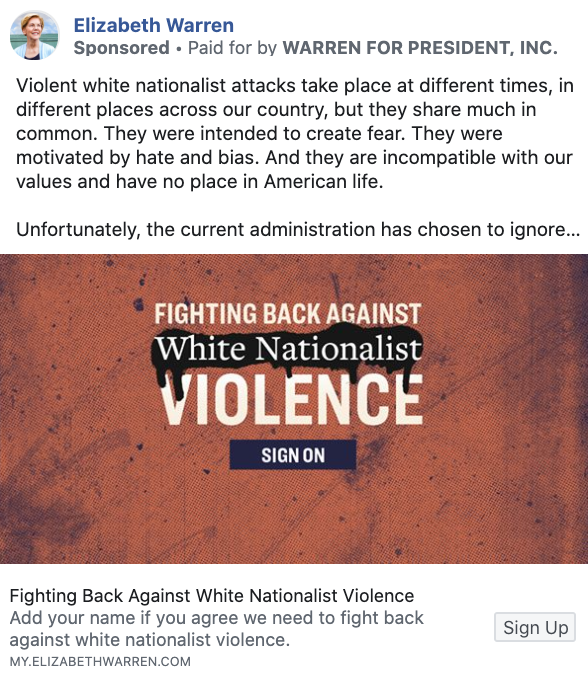
Task: Open the WARREN FOR PRESIDENT, INC. disclaimer
Action: (x=420, y=48)
